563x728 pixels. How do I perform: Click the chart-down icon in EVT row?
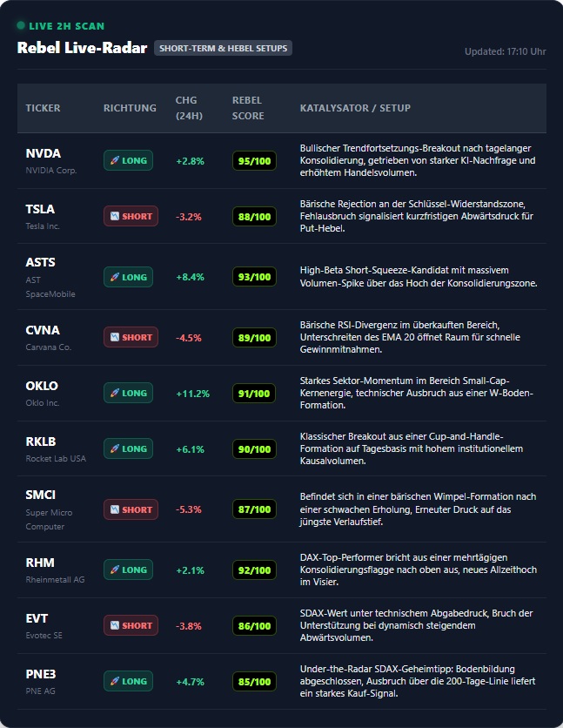(115, 626)
